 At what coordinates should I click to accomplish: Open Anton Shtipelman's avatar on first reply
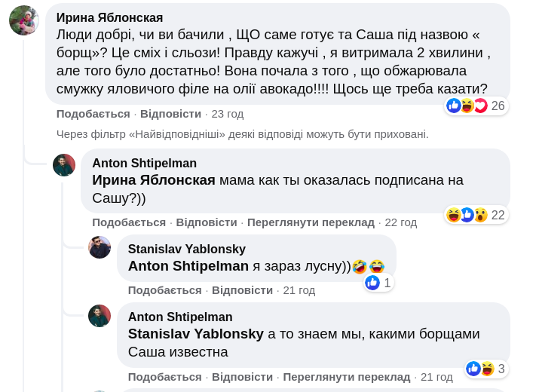pos(64,165)
